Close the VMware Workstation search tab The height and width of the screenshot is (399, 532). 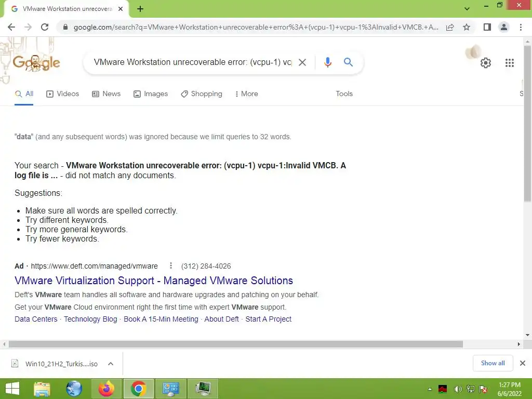tap(121, 9)
